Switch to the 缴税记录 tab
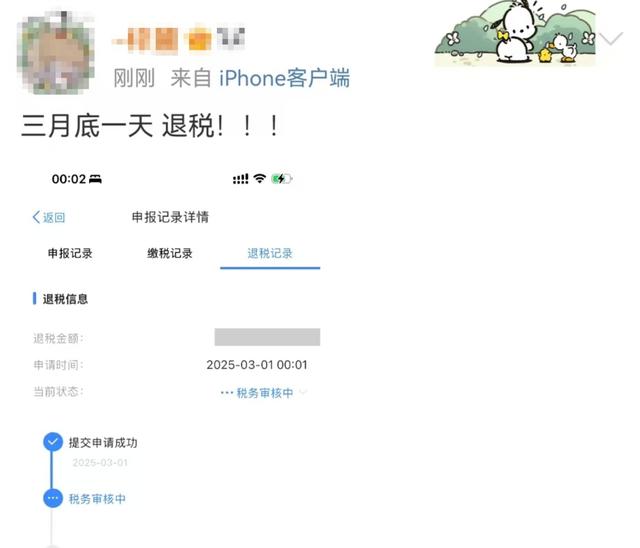Image resolution: width=640 pixels, height=548 pixels. point(169,253)
